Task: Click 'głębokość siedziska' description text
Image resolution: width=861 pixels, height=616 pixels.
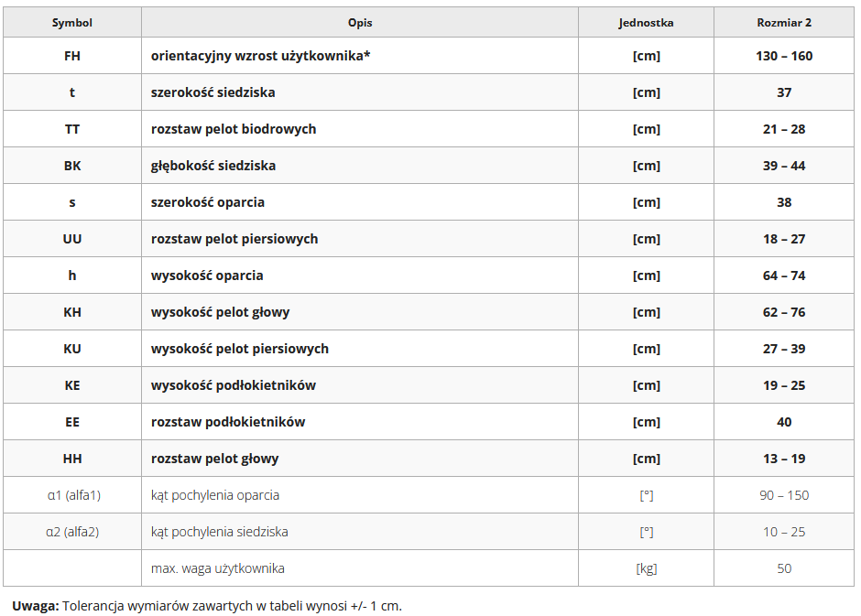Action: 213,166
